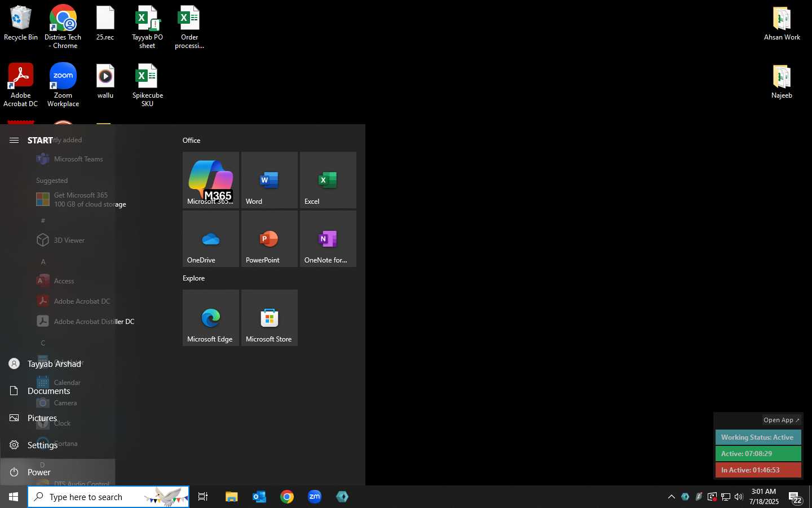This screenshot has width=812, height=508.
Task: Click the Windows Start button
Action: (14, 497)
